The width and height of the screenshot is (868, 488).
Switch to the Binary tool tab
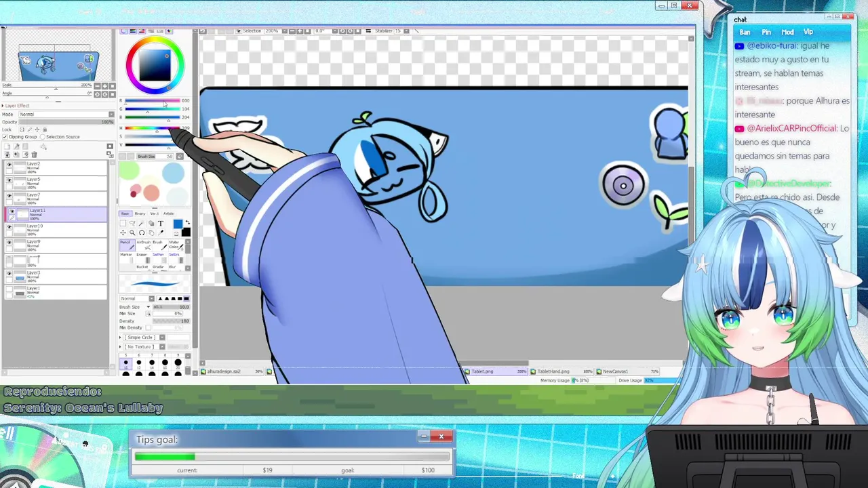[x=140, y=213]
